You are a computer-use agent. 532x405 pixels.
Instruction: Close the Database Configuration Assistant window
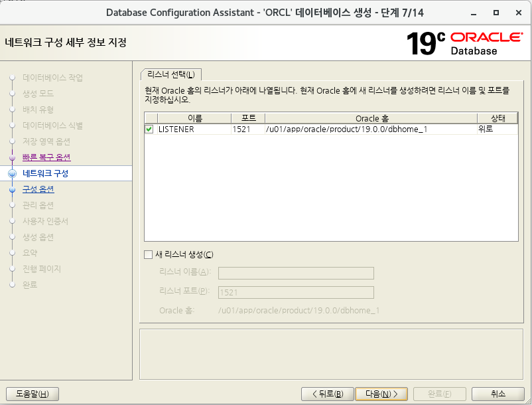pos(519,13)
